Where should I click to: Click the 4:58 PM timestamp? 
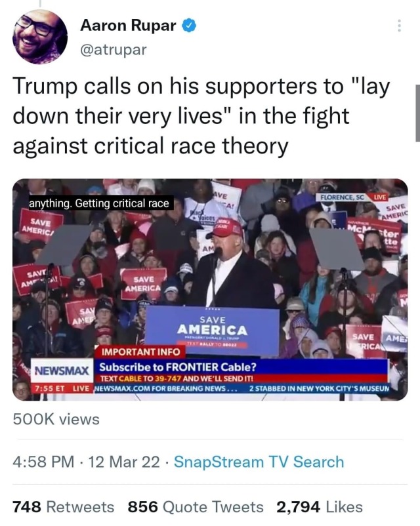coord(44,462)
